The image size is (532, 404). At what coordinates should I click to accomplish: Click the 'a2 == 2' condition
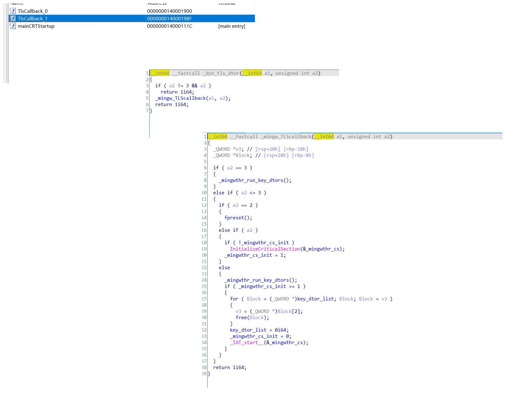[242, 205]
